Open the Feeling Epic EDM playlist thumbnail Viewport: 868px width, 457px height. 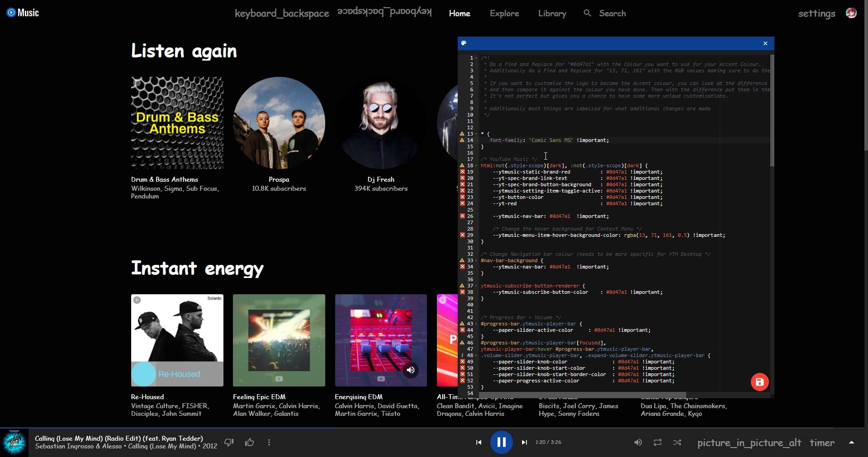point(279,340)
